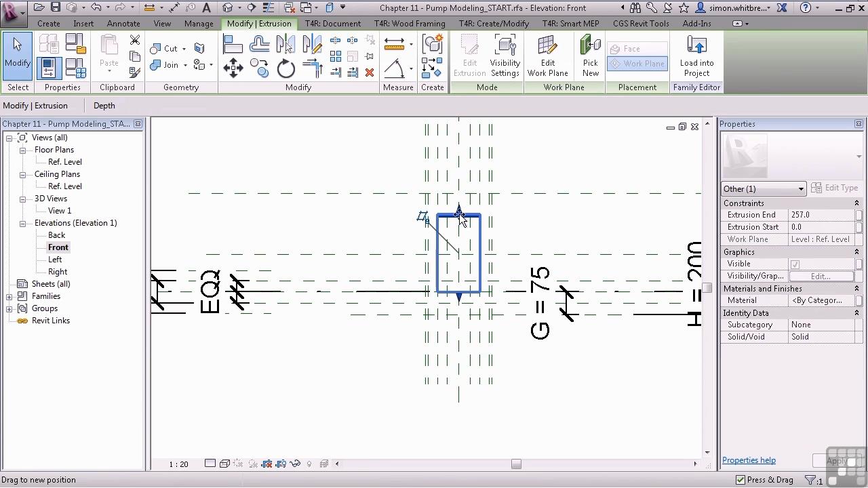Toggle crop view icon in view bar
This screenshot has height=488, width=868.
coord(267,464)
